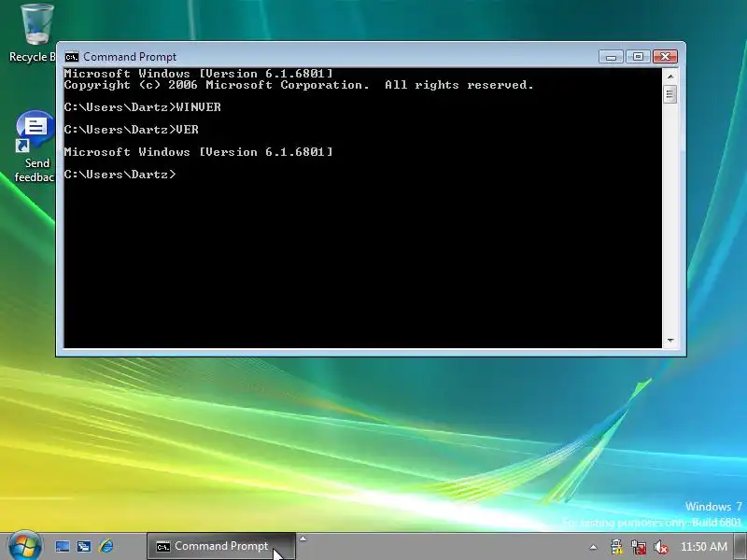
Task: Open the Start menu orb
Action: (x=25, y=546)
